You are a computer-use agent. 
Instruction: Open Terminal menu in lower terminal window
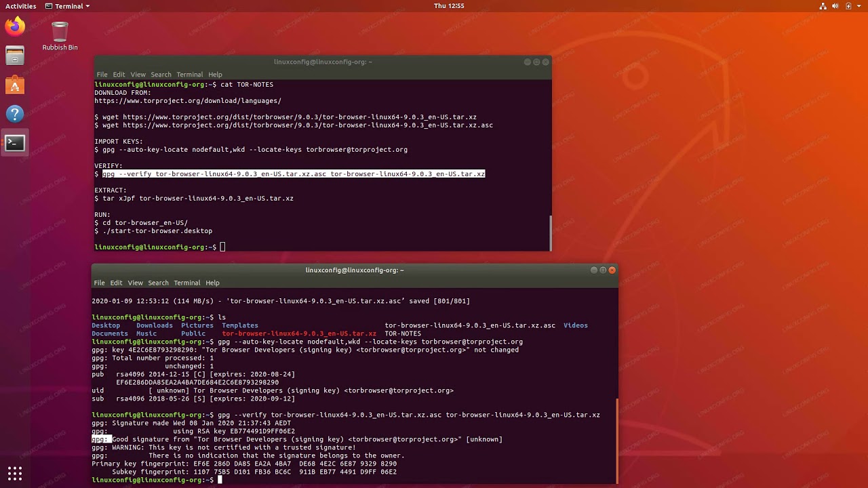(186, 283)
